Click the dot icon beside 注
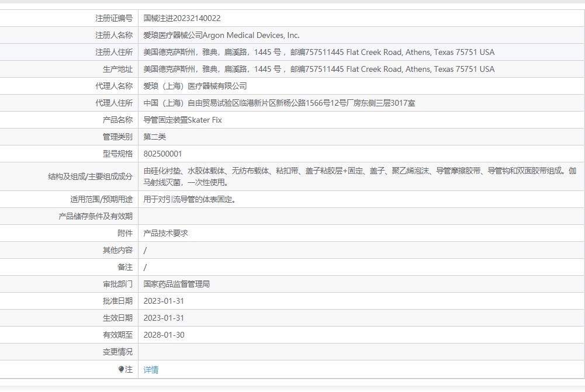 coord(121,369)
